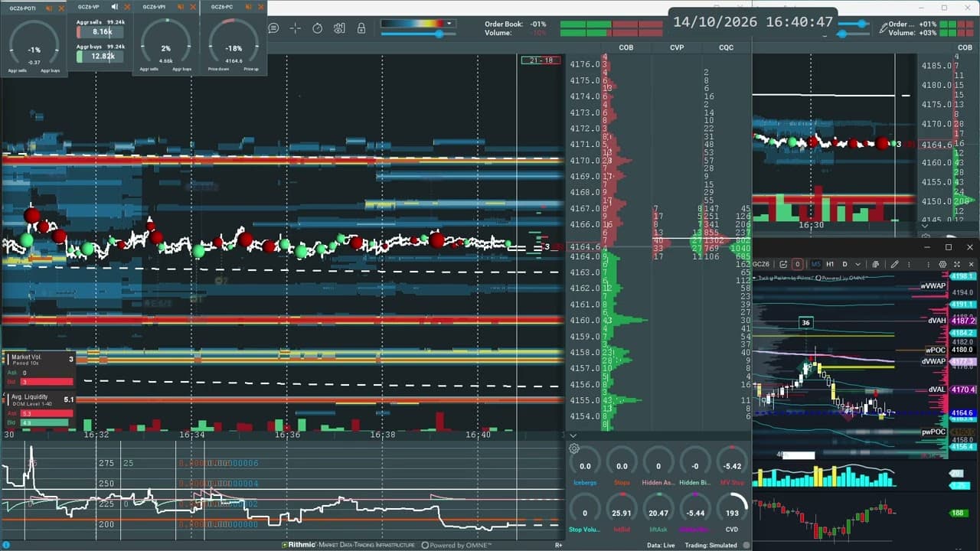Image resolution: width=980 pixels, height=551 pixels.
Task: Toggle the padlock lock icon
Action: (x=361, y=28)
